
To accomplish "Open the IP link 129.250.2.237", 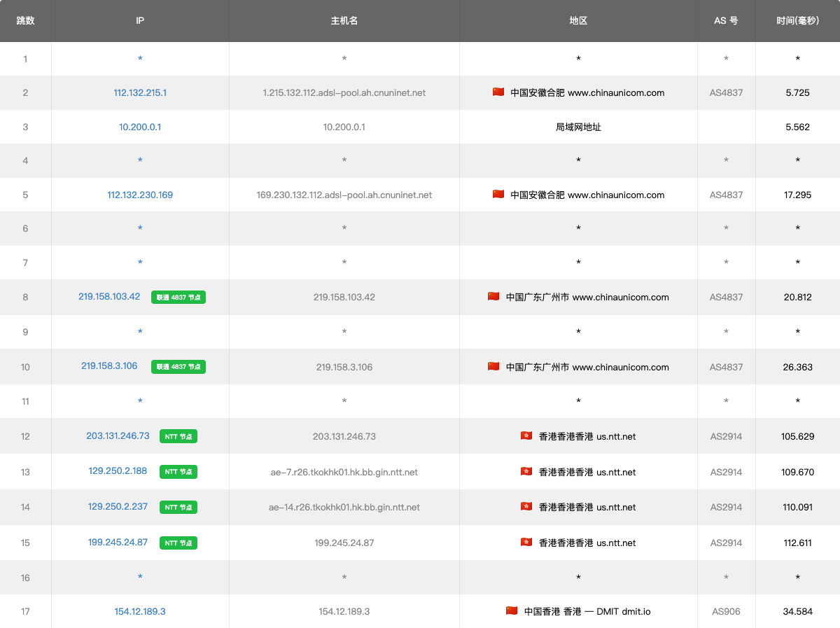I will coord(118,506).
